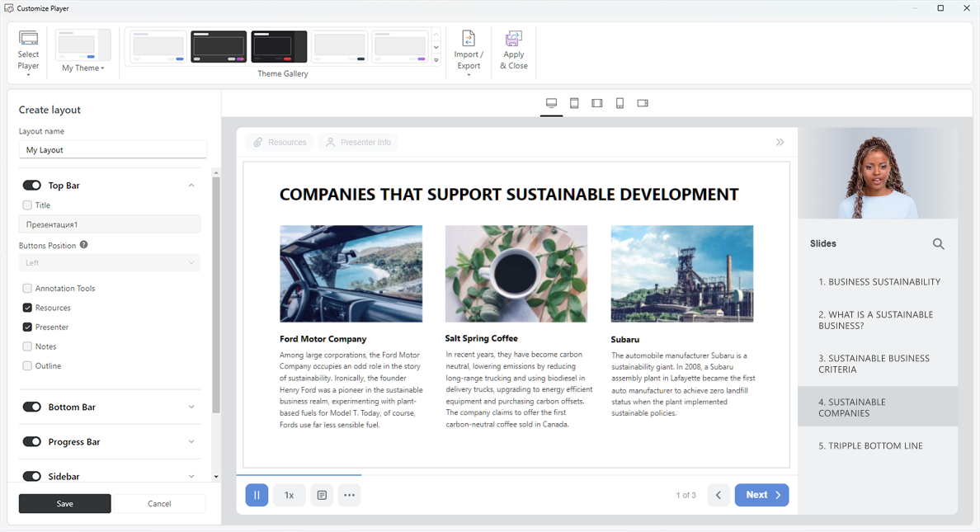Select slide 5 Tripple Bottom Line
Image resolution: width=980 pixels, height=532 pixels.
(870, 446)
